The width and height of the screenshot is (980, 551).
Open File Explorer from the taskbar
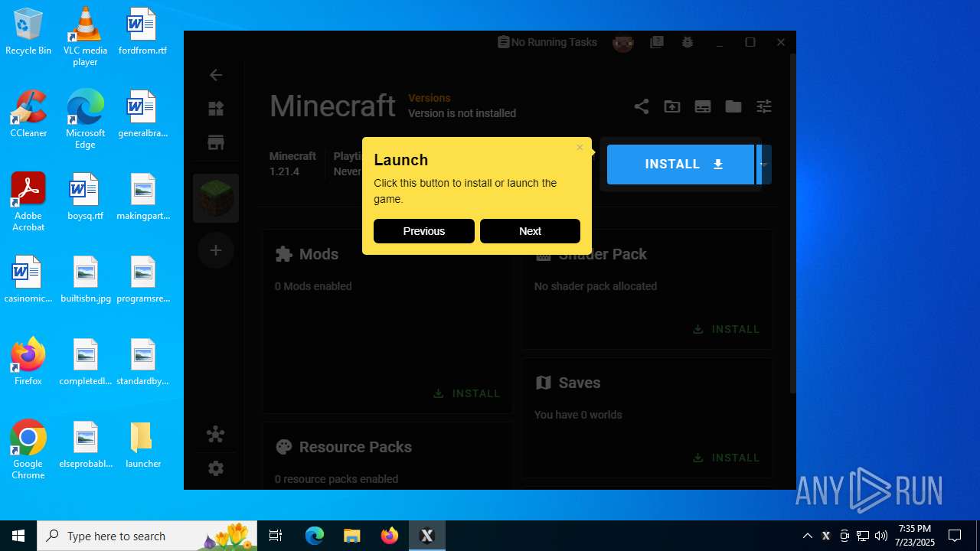pyautogui.click(x=351, y=536)
